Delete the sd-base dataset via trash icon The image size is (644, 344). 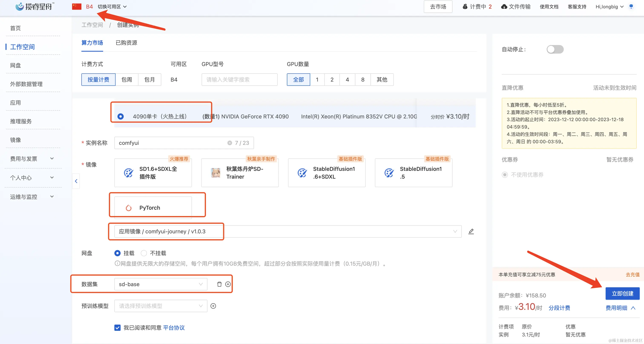point(219,284)
